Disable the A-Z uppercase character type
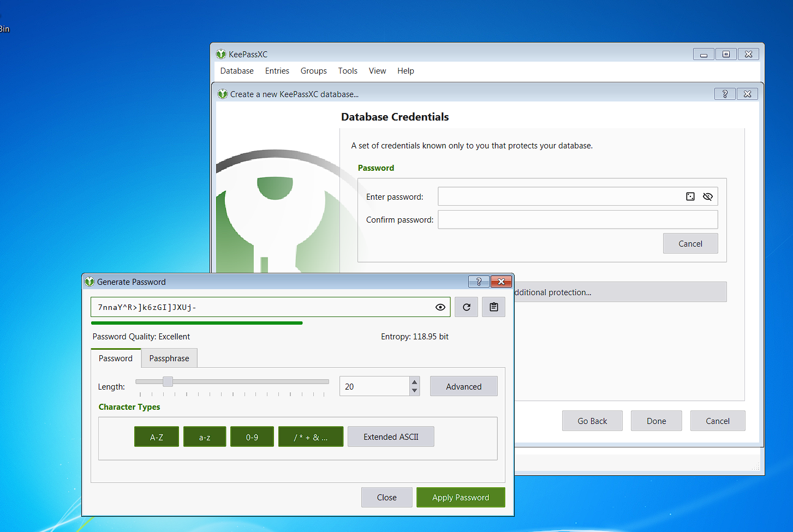The width and height of the screenshot is (793, 532). pyautogui.click(x=156, y=437)
